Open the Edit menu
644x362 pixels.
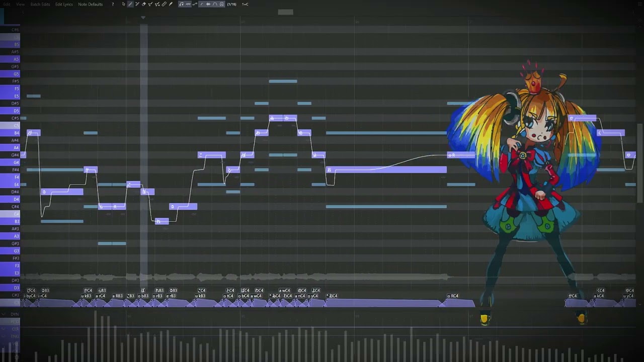click(x=7, y=4)
